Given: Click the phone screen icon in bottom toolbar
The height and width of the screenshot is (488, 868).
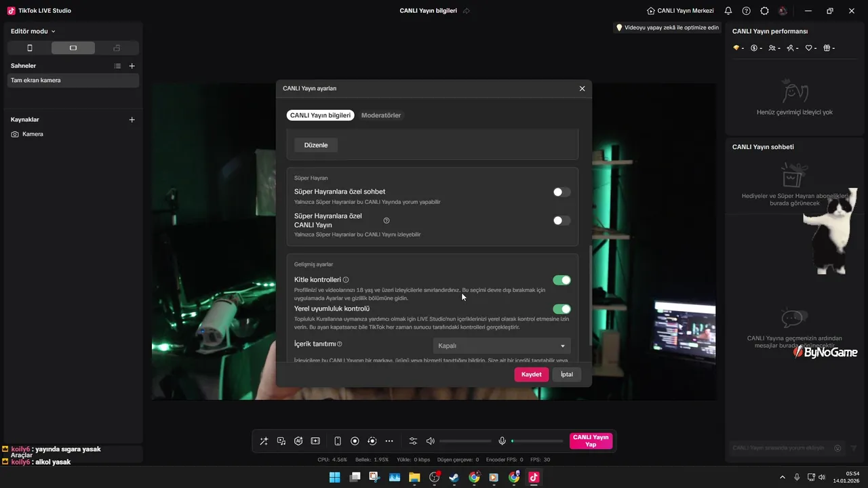Looking at the screenshot, I should [338, 441].
